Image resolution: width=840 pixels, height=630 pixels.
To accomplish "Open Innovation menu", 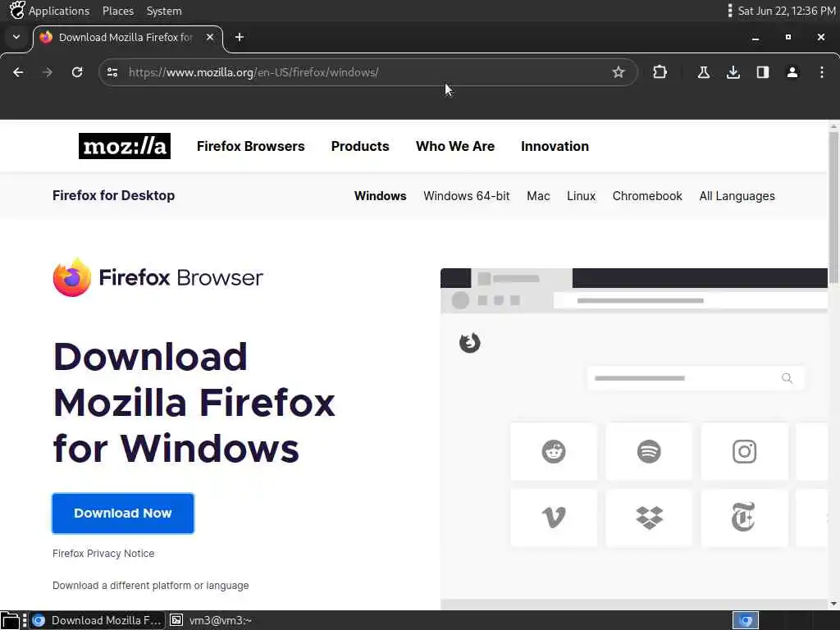I will 555,146.
